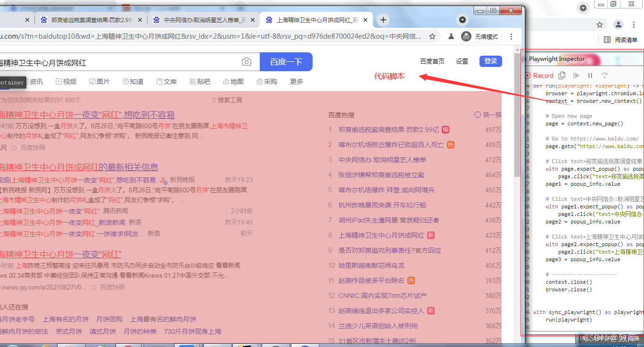Viewport: 644px width, 347px height.
Task: Open the 百度首页 link
Action: click(x=432, y=61)
